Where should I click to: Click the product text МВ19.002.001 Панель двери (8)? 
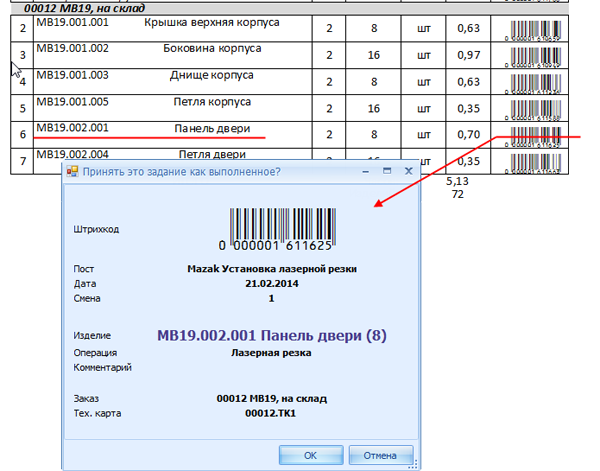[272, 336]
